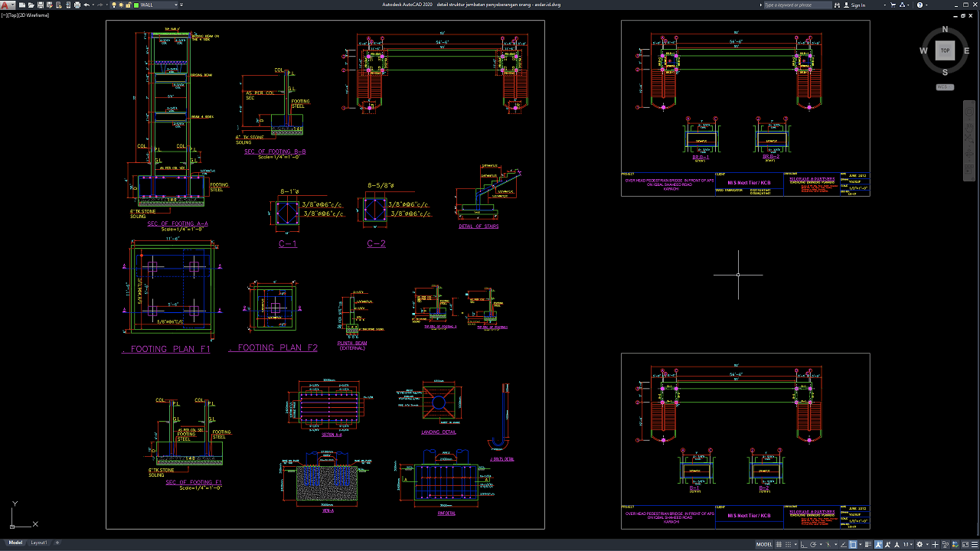Screen dimensions: 980x551
Task: Click the green WALL layer color swatch
Action: (x=136, y=5)
